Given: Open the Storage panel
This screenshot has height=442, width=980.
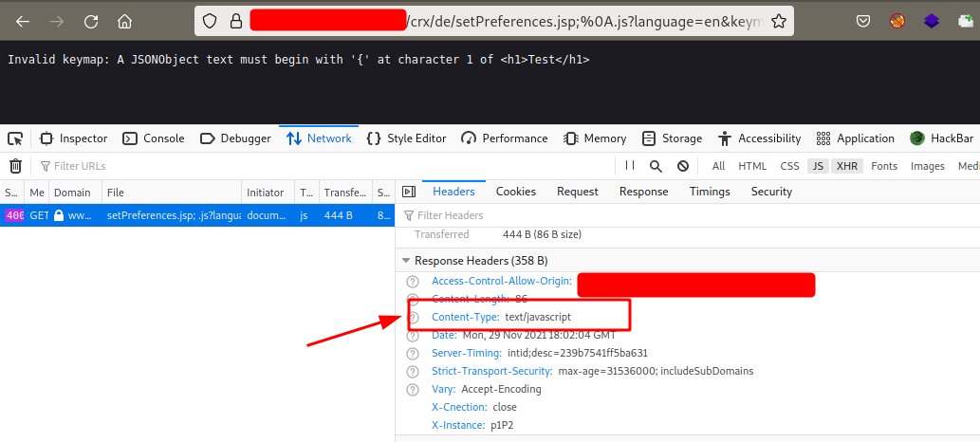Looking at the screenshot, I should (672, 138).
